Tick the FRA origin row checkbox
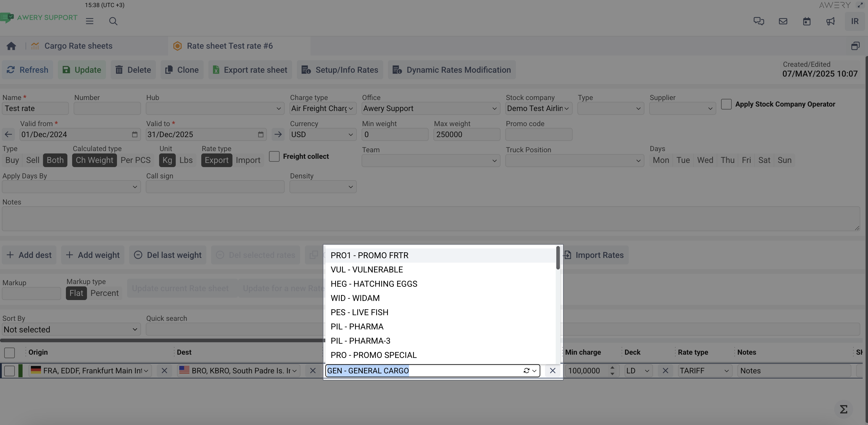Viewport: 868px width, 425px height. tap(9, 370)
